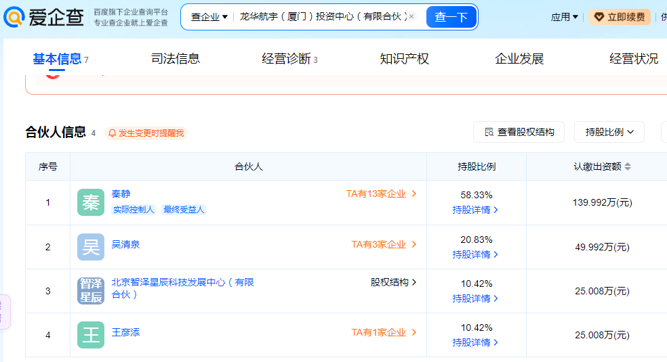Click the 49.992万(元) amount cell

[x=602, y=247]
